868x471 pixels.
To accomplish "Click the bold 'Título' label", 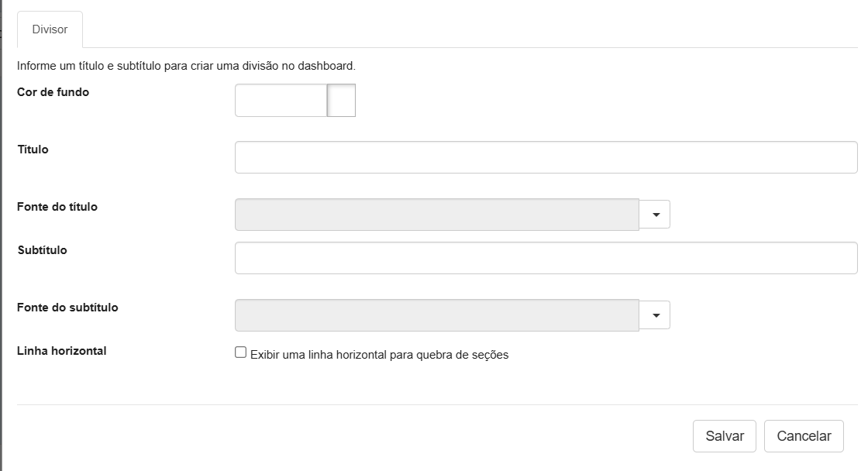I will coord(33,150).
